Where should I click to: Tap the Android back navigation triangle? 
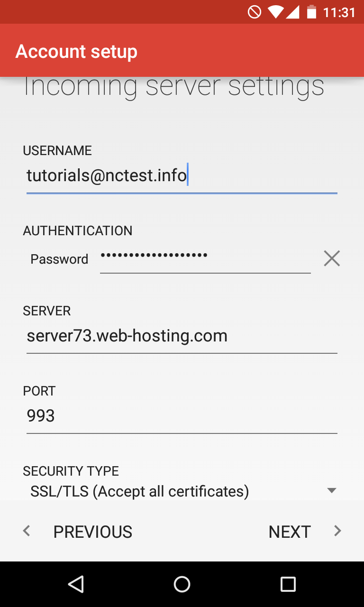[x=76, y=584]
